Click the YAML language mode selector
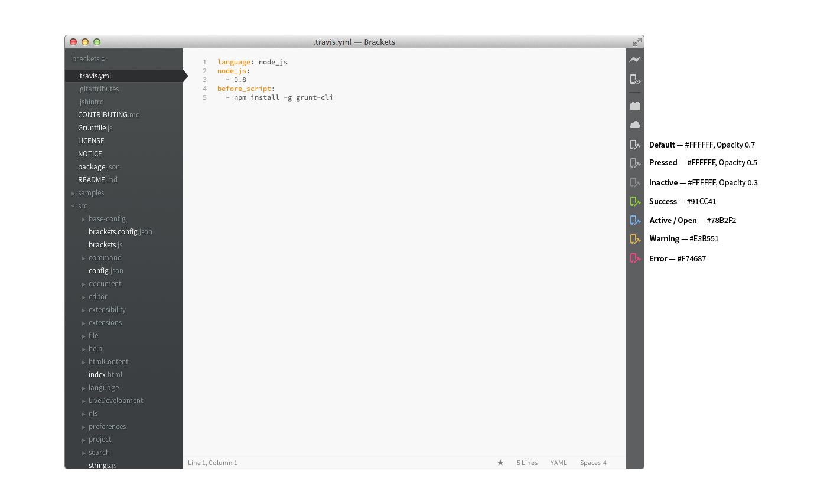The height and width of the screenshot is (504, 827). point(558,463)
